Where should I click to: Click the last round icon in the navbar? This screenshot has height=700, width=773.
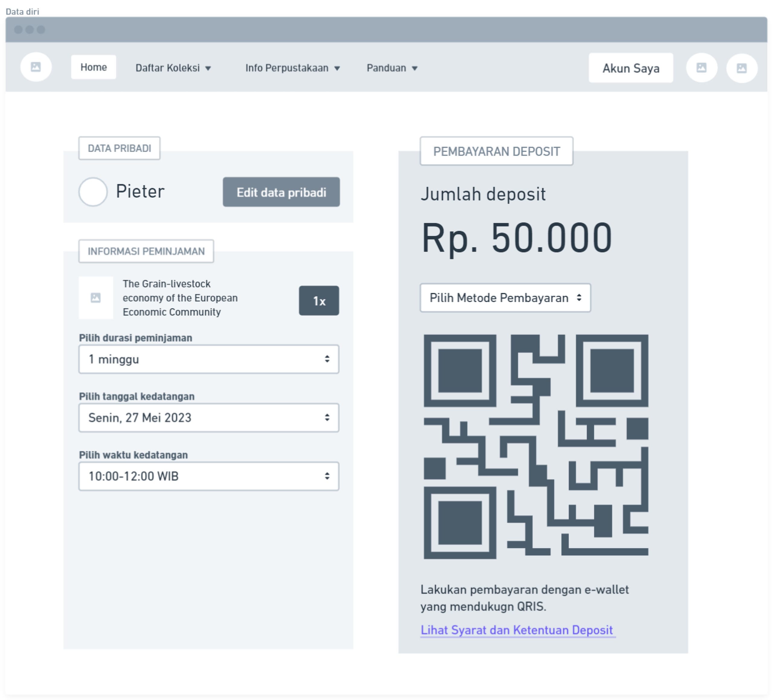pos(742,68)
